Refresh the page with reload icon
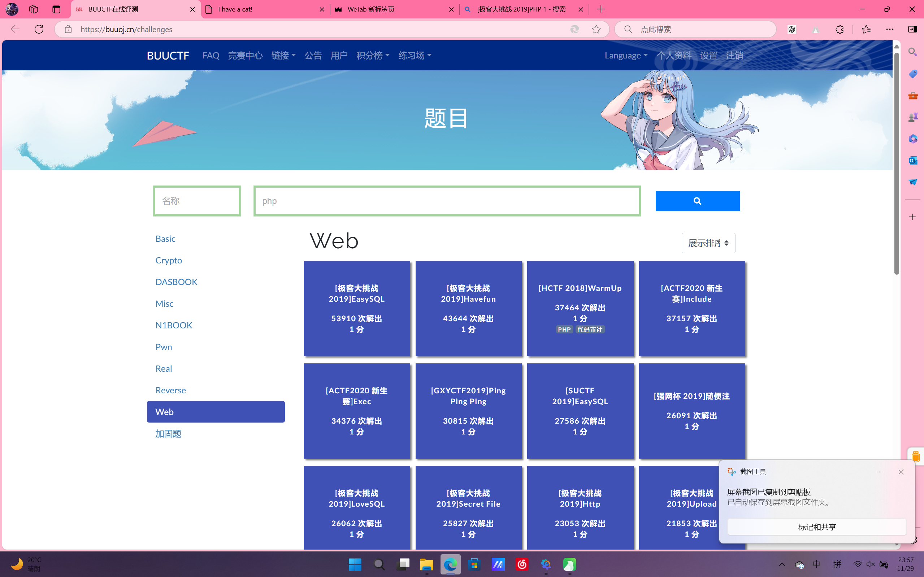 tap(39, 29)
